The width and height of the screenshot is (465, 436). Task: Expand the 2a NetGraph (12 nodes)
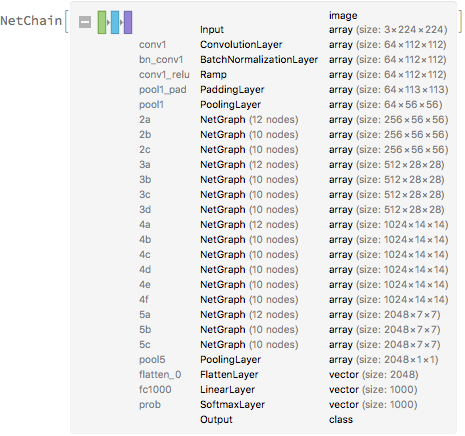tap(293, 120)
